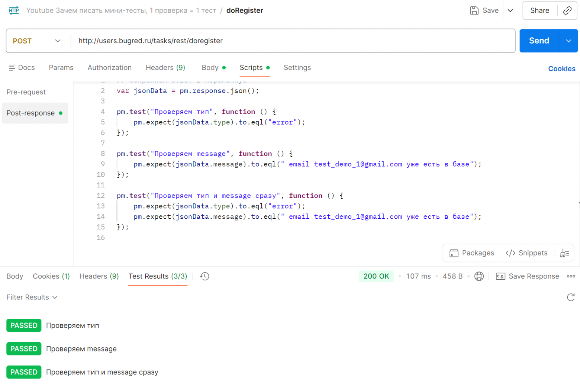Image resolution: width=580 pixels, height=392 pixels.
Task: Select the Pre-request script section
Action: 26,92
